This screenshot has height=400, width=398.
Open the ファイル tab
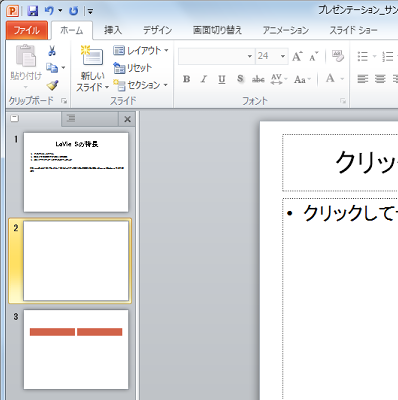[x=27, y=30]
